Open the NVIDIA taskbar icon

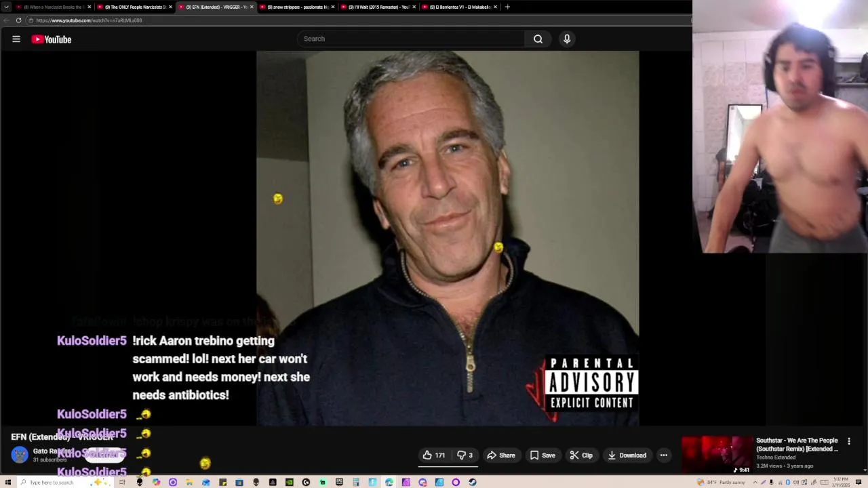click(290, 482)
